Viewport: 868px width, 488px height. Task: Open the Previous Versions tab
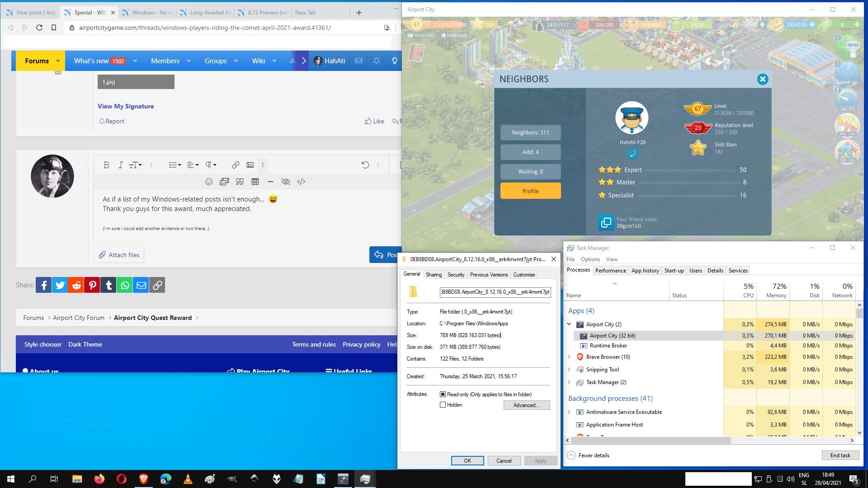click(489, 275)
